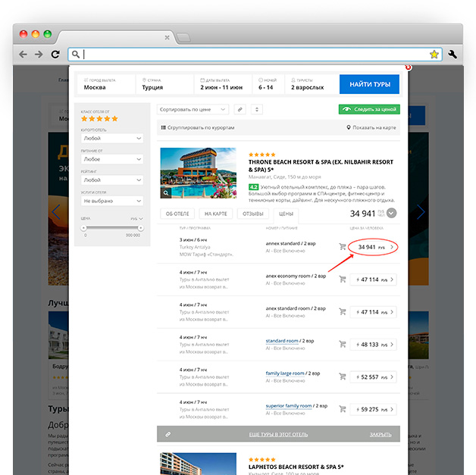Image resolution: width=476 pixels, height=475 pixels.
Task: Click the Закрыть link in gray bar
Action: [380, 435]
